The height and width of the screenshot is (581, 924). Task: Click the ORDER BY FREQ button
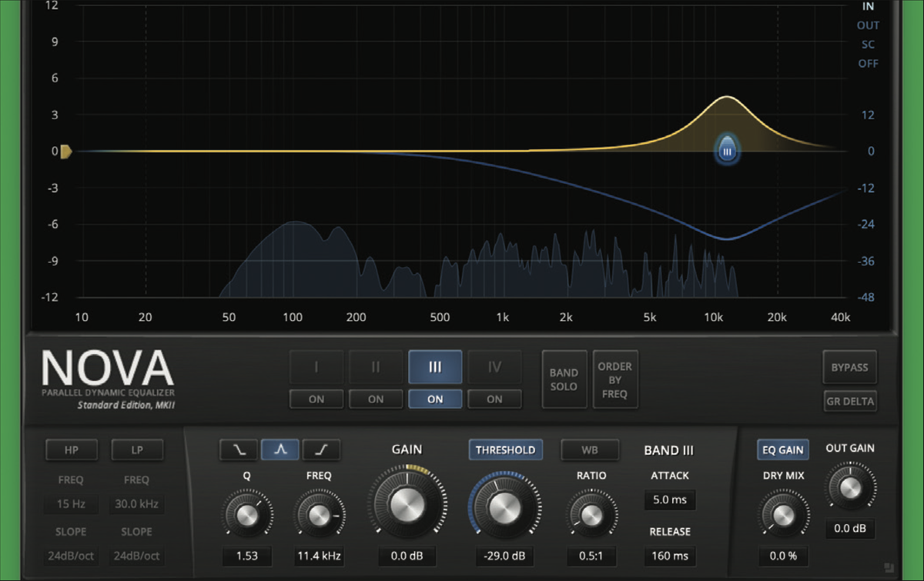tap(615, 379)
